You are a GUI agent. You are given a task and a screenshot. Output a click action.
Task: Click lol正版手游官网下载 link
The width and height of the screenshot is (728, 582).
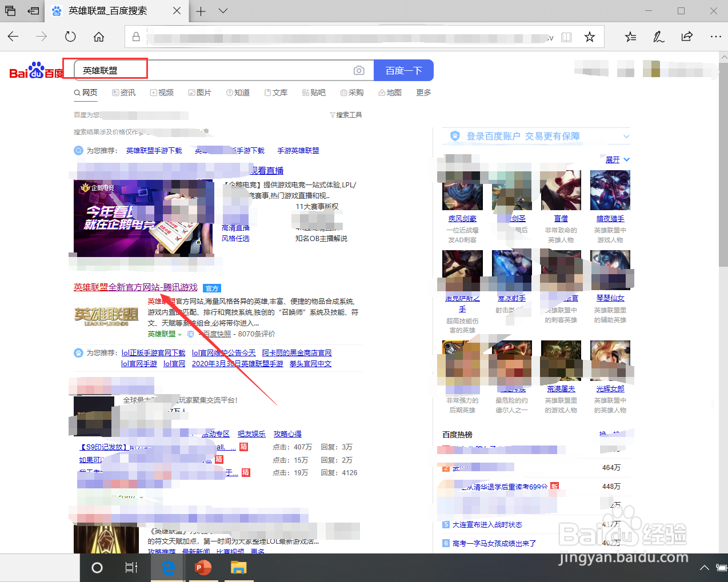pyautogui.click(x=153, y=353)
